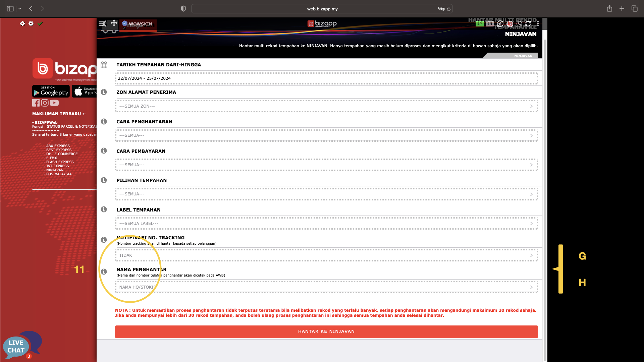The image size is (644, 362).
Task: Select the NINJAVAN tab label
Action: (x=523, y=56)
